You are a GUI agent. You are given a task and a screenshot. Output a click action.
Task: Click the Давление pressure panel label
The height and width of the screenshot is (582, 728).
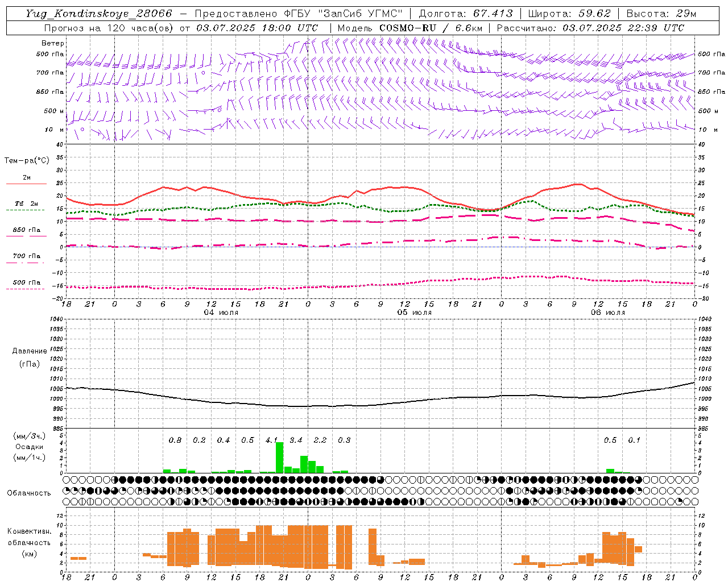(30, 351)
